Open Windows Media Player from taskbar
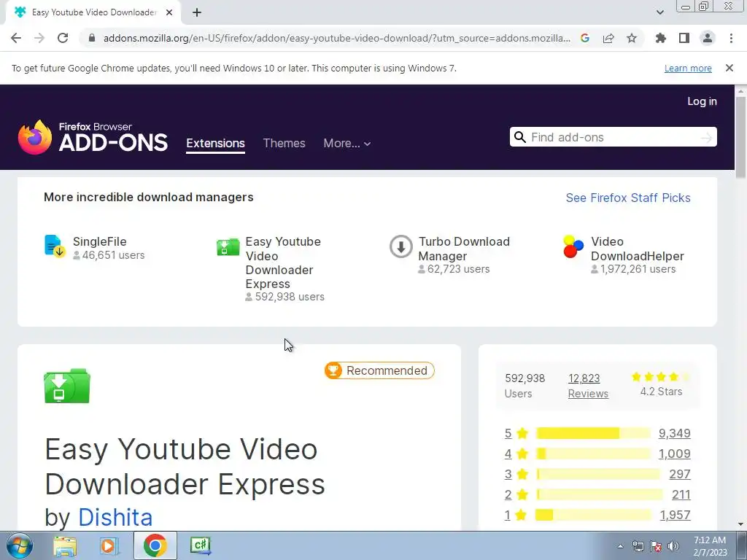Viewport: 747px width, 560px height. point(109,546)
